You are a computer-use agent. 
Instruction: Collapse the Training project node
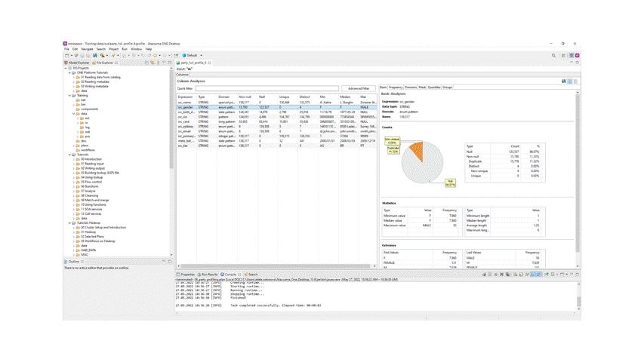tap(69, 95)
